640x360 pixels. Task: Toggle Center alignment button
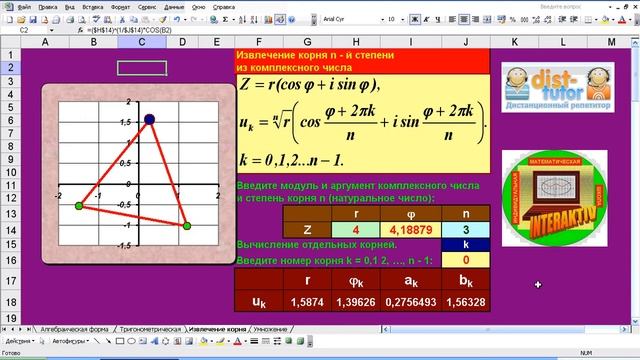click(464, 19)
